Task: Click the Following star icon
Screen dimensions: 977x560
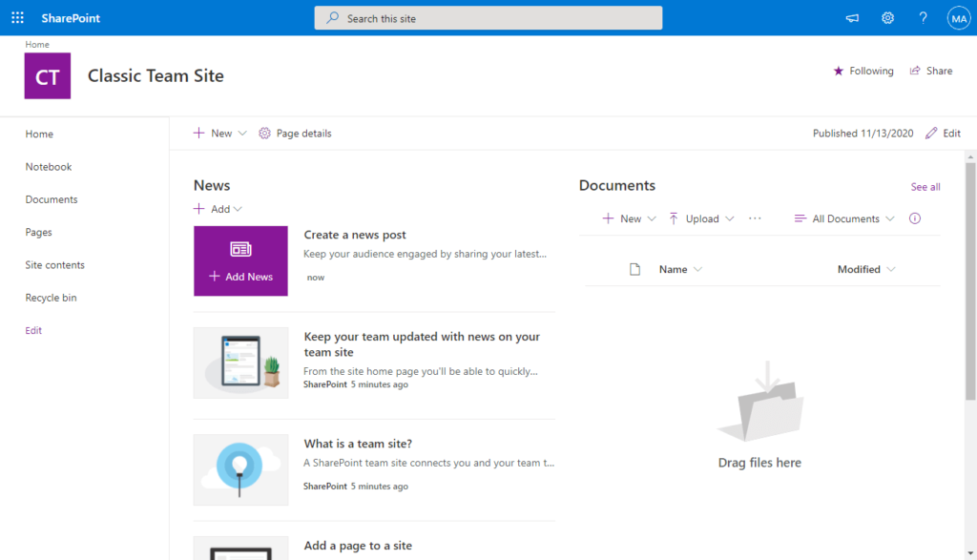Action: tap(838, 71)
